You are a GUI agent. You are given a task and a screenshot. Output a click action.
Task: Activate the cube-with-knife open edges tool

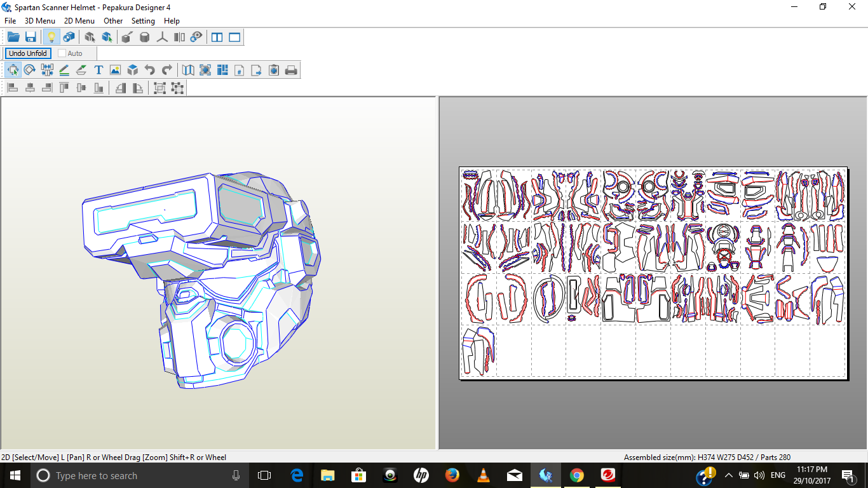coord(126,37)
